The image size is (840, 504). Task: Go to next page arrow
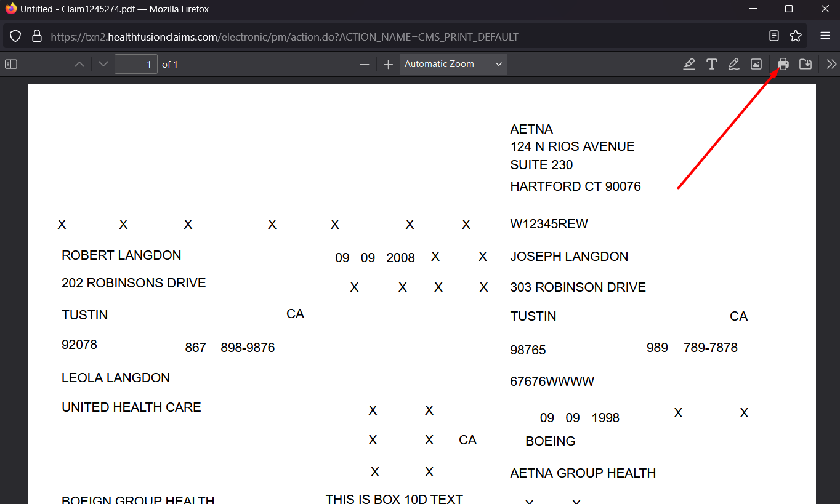coord(103,64)
